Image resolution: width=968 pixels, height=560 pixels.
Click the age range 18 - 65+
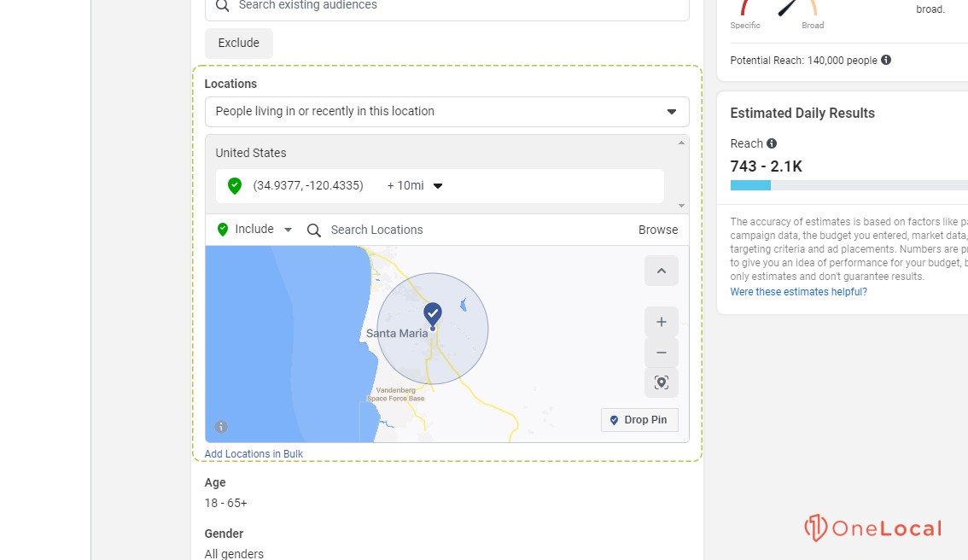click(x=226, y=503)
